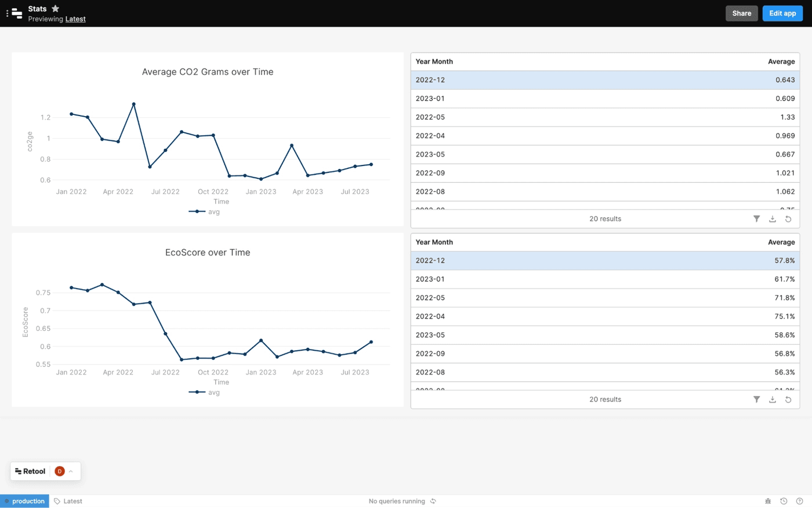The width and height of the screenshot is (812, 508).
Task: Open the filter icon on the EcoScore table
Action: 756,399
